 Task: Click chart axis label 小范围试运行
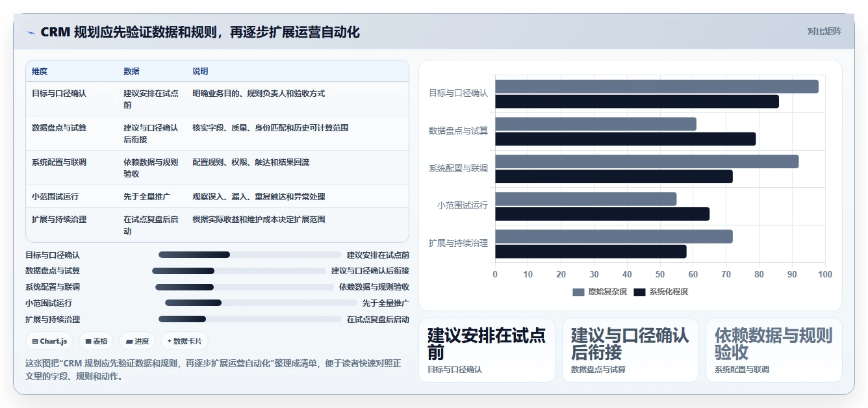click(x=463, y=206)
